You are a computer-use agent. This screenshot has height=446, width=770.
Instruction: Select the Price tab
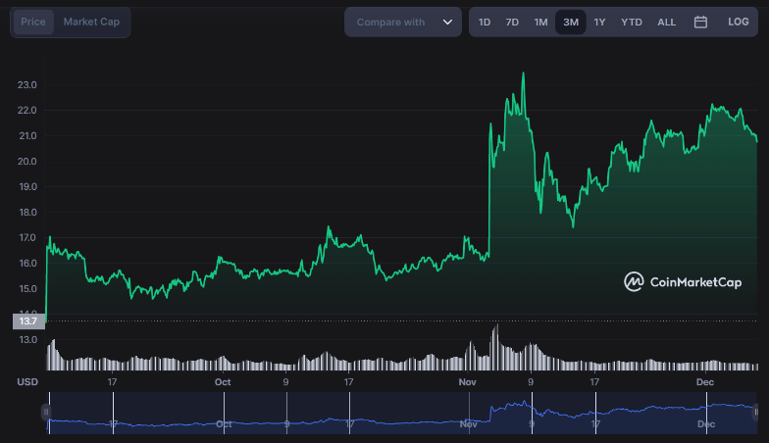point(32,22)
